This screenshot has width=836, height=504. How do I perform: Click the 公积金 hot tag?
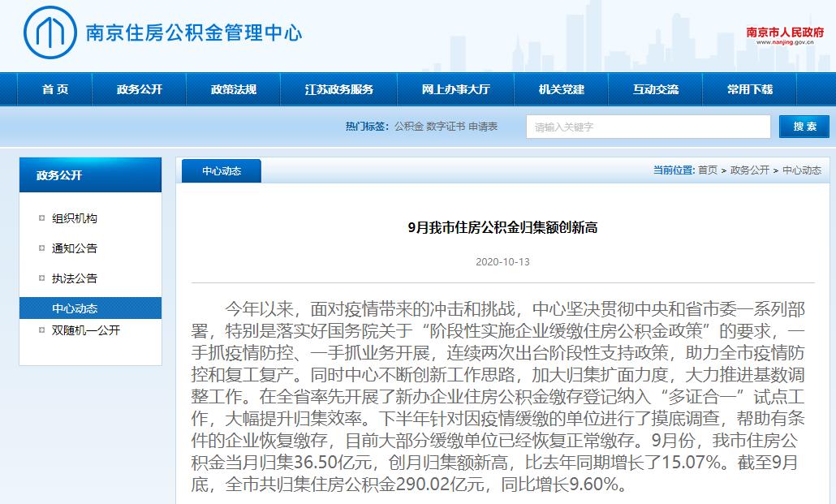click(408, 127)
